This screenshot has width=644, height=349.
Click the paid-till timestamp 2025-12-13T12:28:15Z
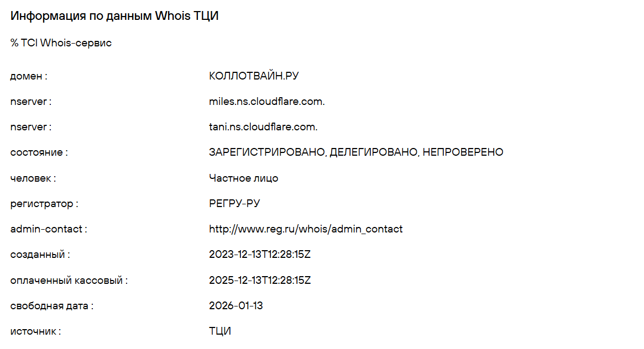point(260,280)
